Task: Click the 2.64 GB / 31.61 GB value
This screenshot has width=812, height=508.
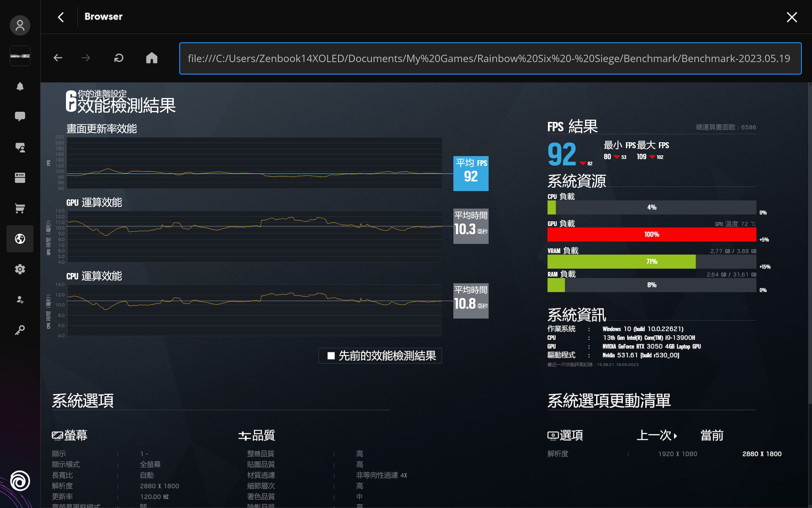Action: 731,275
